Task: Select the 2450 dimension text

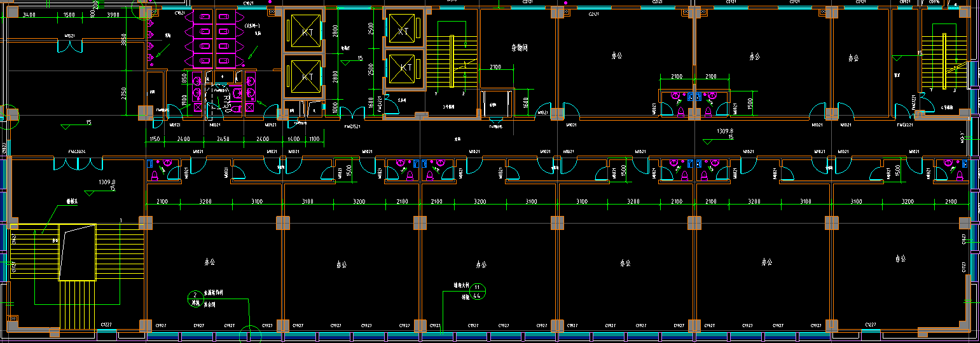Action: pyautogui.click(x=223, y=138)
